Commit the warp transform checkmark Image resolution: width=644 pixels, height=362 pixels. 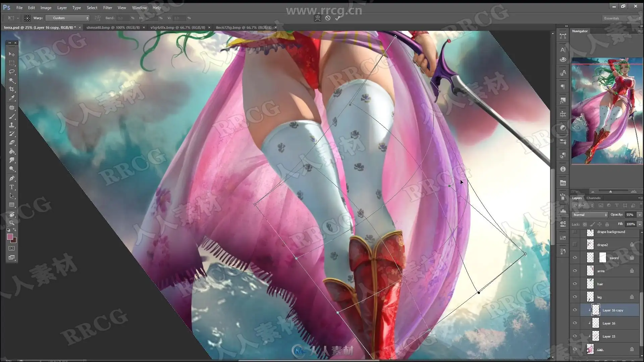point(338,18)
